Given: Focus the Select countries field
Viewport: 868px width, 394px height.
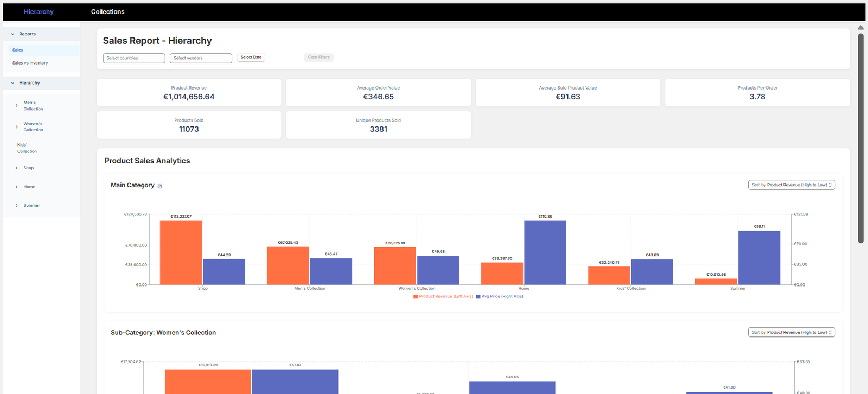Looking at the screenshot, I should (x=134, y=58).
